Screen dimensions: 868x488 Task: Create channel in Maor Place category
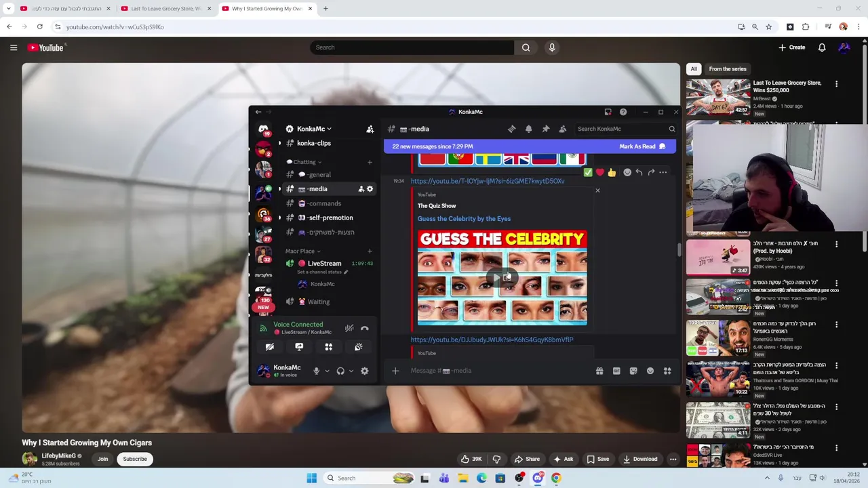pos(370,251)
